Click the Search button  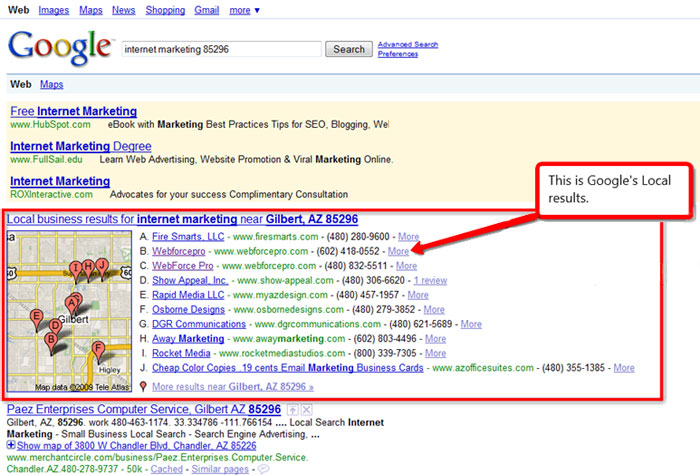(x=349, y=49)
